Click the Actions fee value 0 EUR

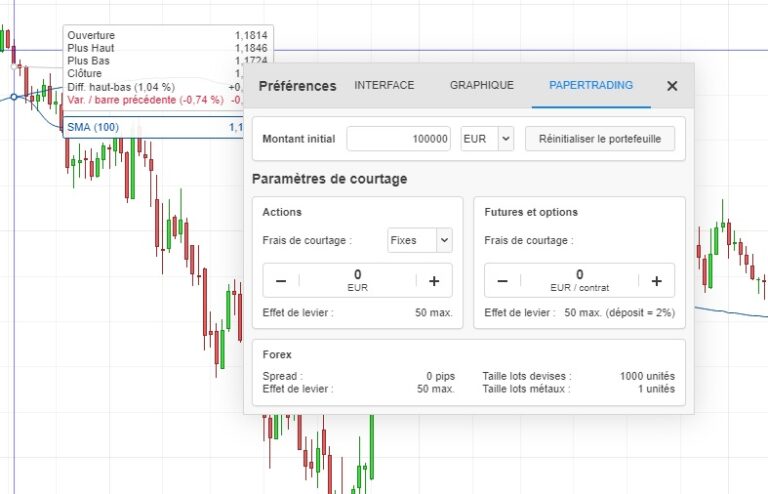[358, 281]
